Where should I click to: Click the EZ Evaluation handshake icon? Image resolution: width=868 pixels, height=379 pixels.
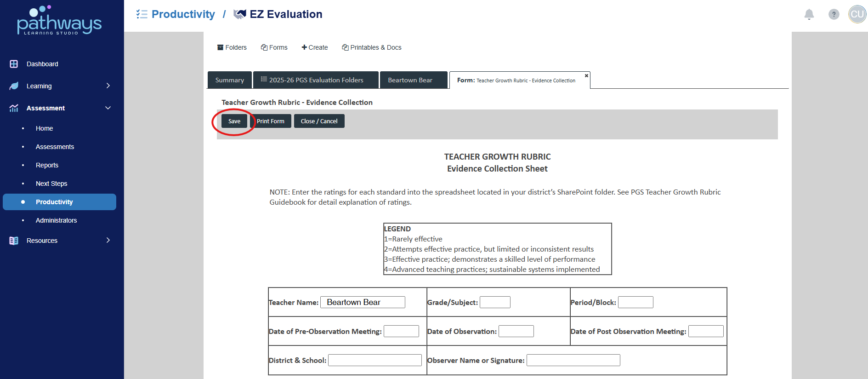[x=240, y=14]
